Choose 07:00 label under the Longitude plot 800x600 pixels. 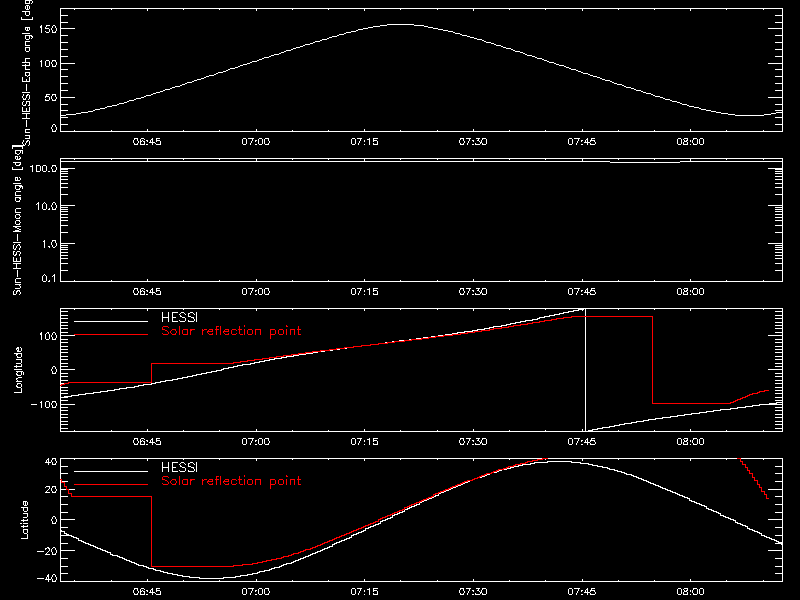256,441
